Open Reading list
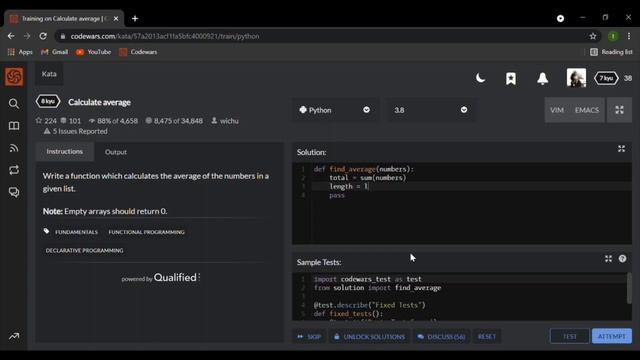 click(x=611, y=52)
